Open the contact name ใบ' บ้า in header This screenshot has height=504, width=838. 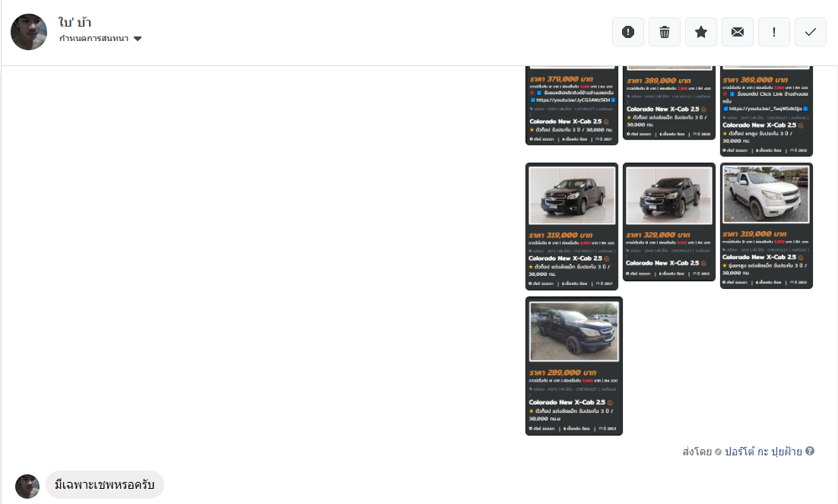coord(75,22)
